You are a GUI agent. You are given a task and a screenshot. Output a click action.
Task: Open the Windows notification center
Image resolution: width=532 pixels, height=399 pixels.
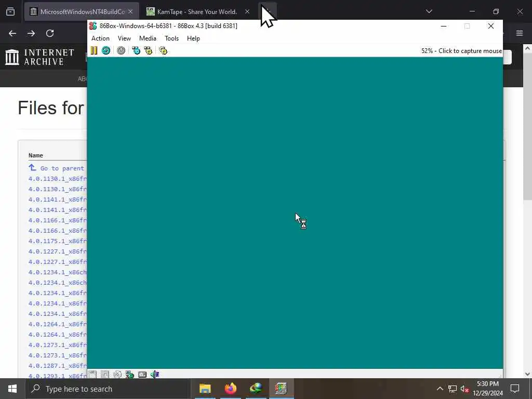point(515,389)
